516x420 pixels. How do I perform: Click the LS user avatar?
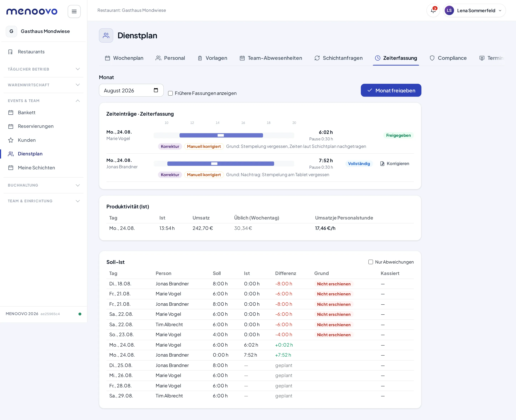click(x=449, y=10)
